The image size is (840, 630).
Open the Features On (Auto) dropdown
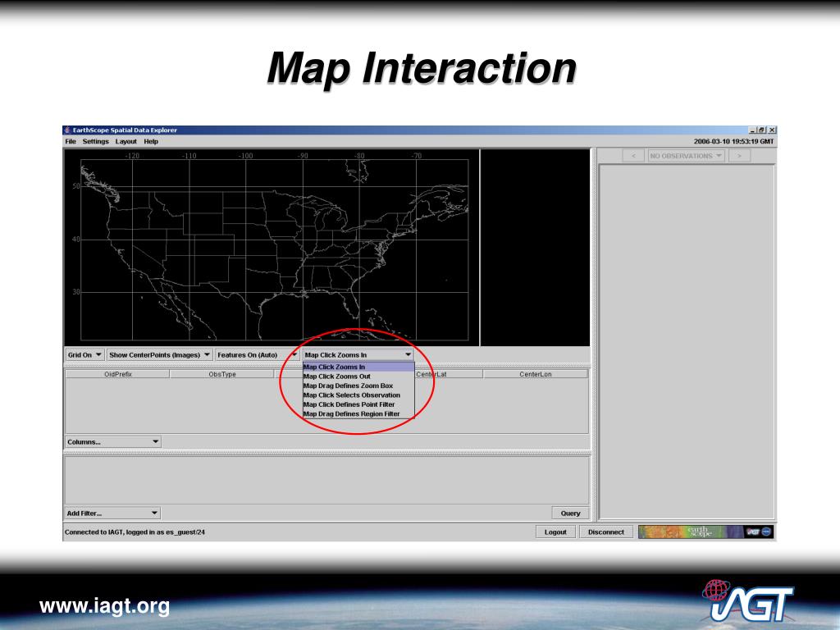click(x=257, y=354)
